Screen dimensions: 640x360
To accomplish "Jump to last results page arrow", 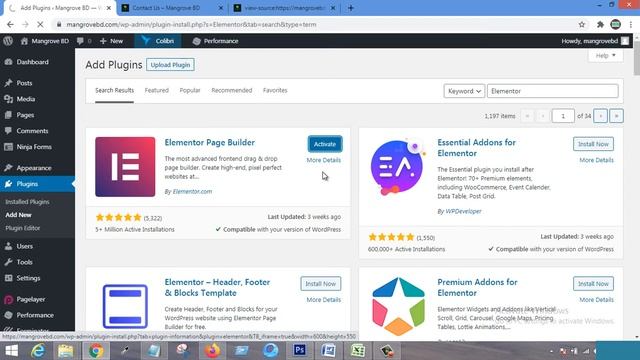I will pyautogui.click(x=616, y=116).
